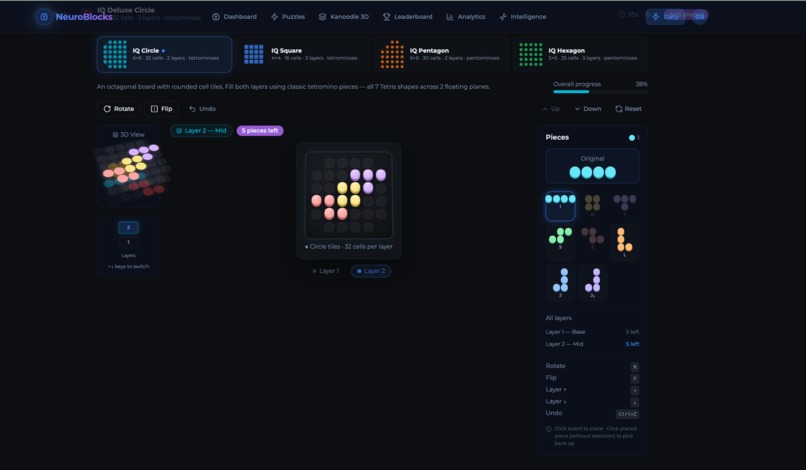
Task: Select the dimmed O square piece
Action: (x=592, y=206)
